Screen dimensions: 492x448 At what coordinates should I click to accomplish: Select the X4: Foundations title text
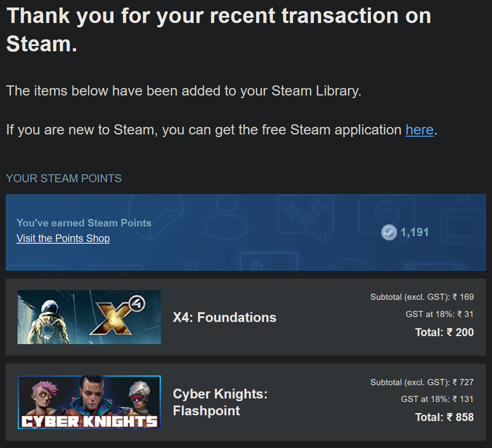(x=225, y=318)
